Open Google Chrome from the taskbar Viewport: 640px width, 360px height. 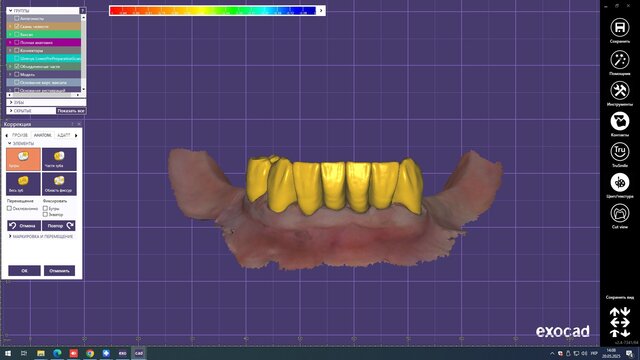point(90,353)
